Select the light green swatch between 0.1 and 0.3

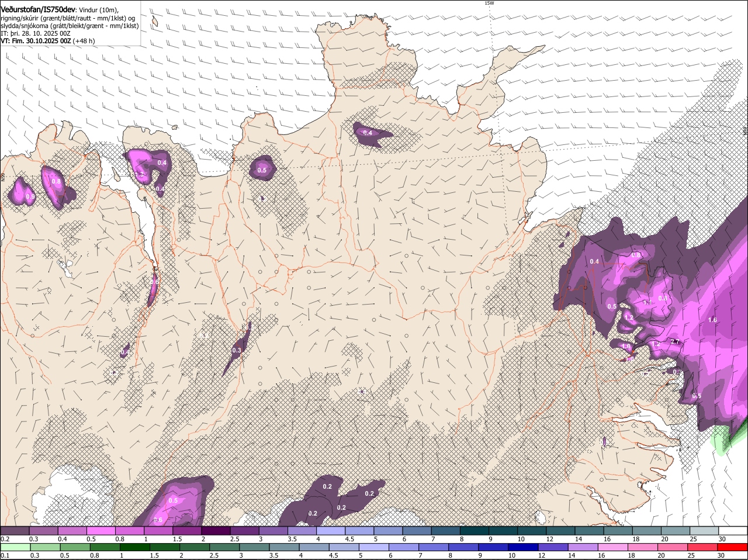[15, 547]
